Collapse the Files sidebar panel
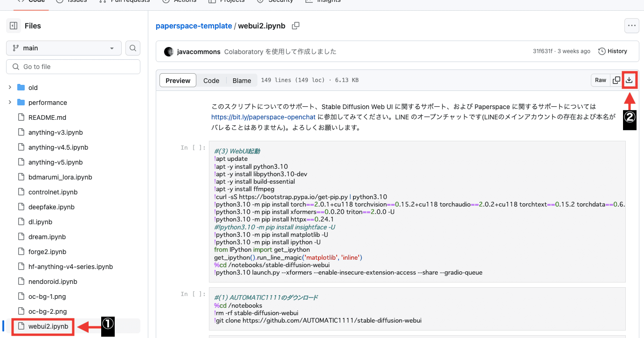This screenshot has width=644, height=338. [14, 25]
